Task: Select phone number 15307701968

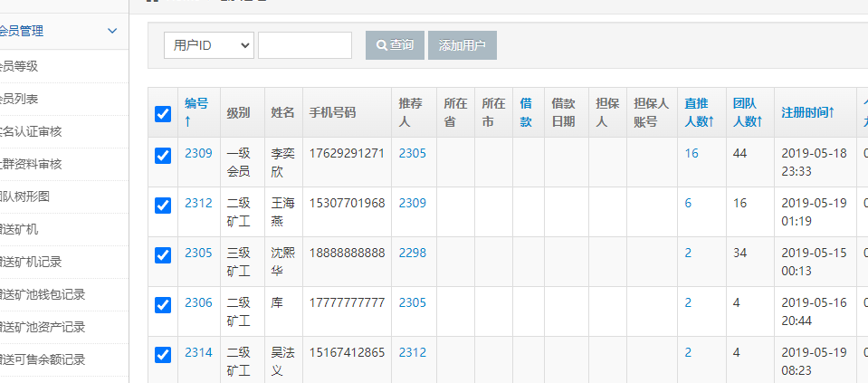Action: [x=347, y=203]
